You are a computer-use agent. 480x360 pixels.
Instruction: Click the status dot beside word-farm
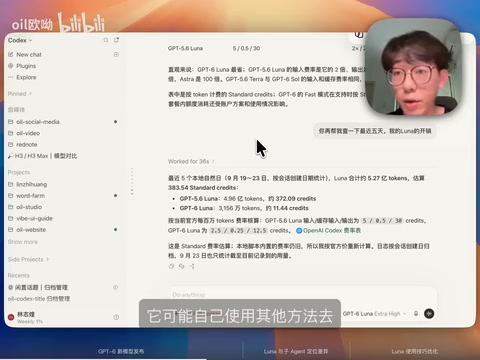pyautogui.click(x=115, y=195)
